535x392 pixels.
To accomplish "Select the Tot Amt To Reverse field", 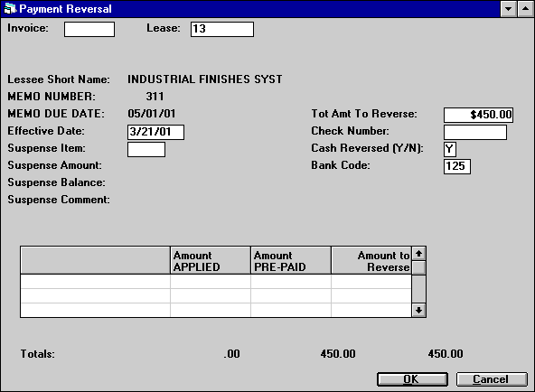I will [478, 115].
